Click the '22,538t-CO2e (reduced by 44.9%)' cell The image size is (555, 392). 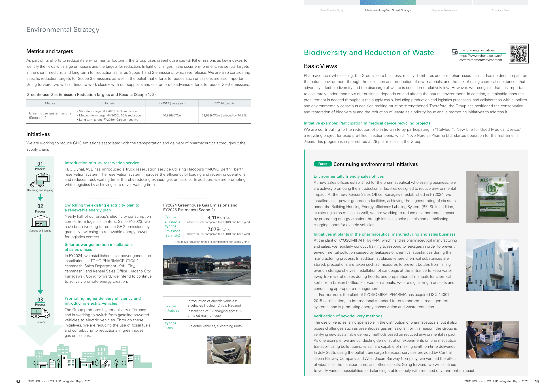tap(224, 116)
